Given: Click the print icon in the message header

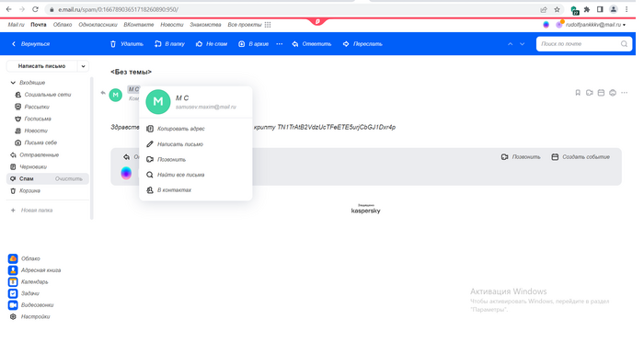Looking at the screenshot, I should pos(613,93).
